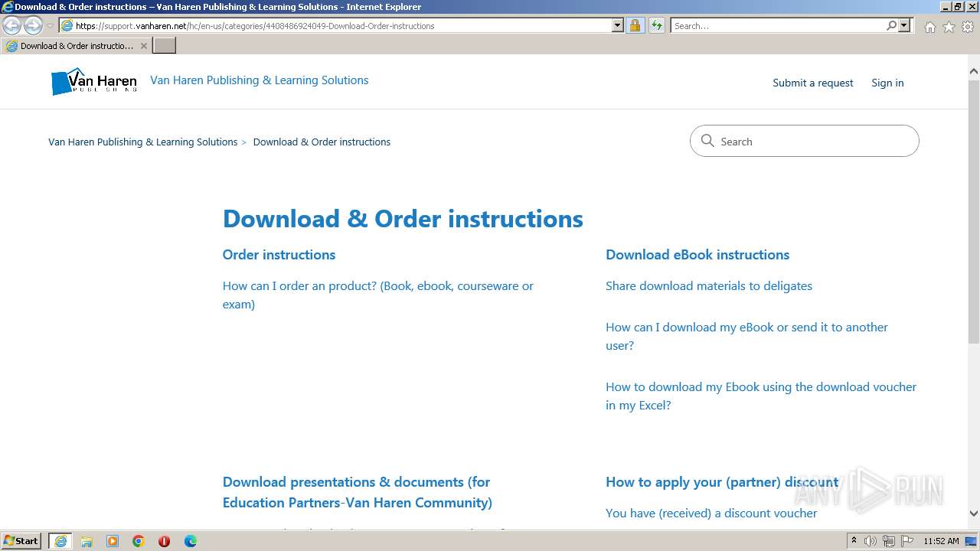The width and height of the screenshot is (980, 551).
Task: Click Submit a request link
Action: (x=812, y=83)
